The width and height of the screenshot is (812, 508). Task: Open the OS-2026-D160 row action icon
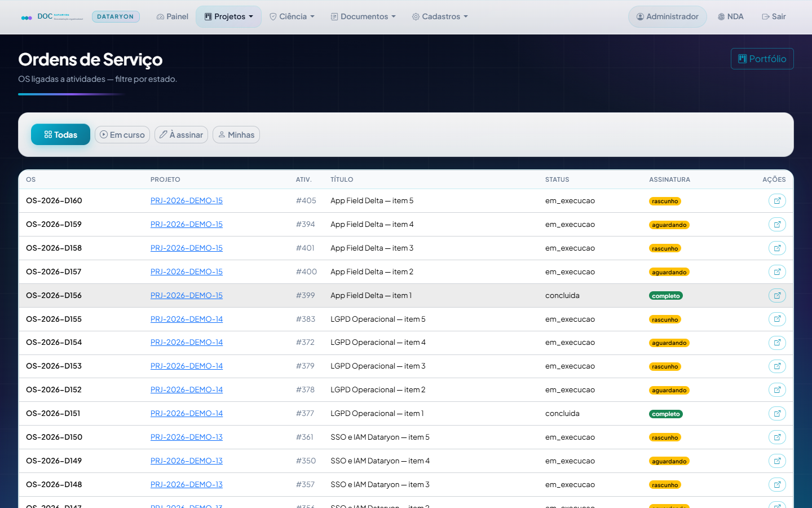[x=777, y=201]
